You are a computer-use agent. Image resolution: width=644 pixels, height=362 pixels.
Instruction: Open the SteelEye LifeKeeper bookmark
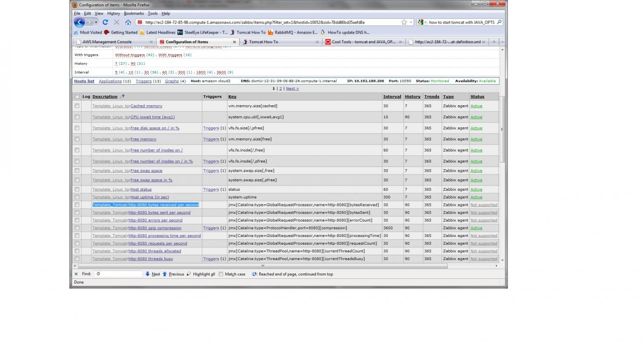(202, 32)
